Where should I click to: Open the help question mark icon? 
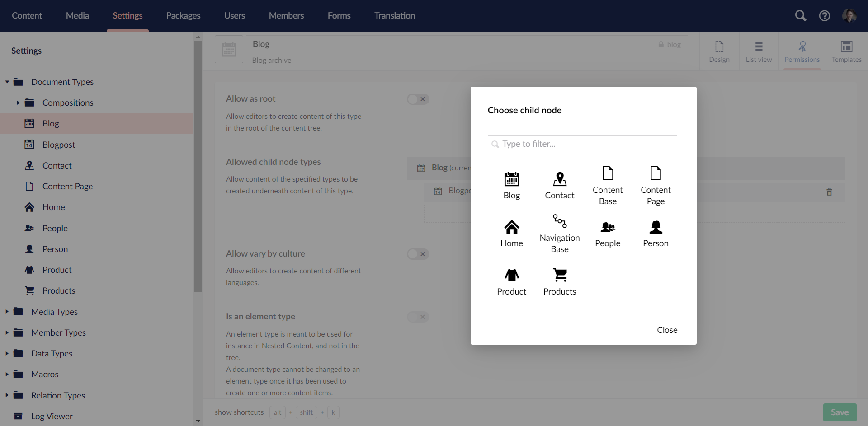pos(824,15)
